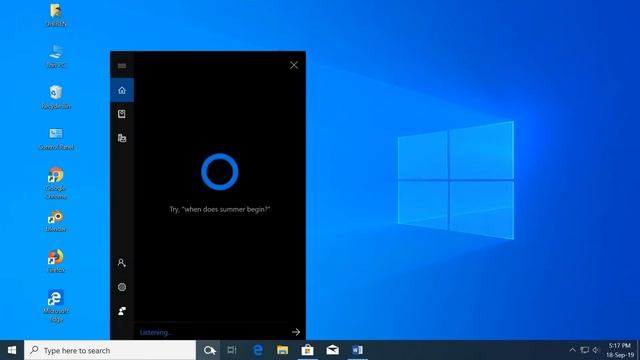Select Google Chrome desktop shortcut

56,183
